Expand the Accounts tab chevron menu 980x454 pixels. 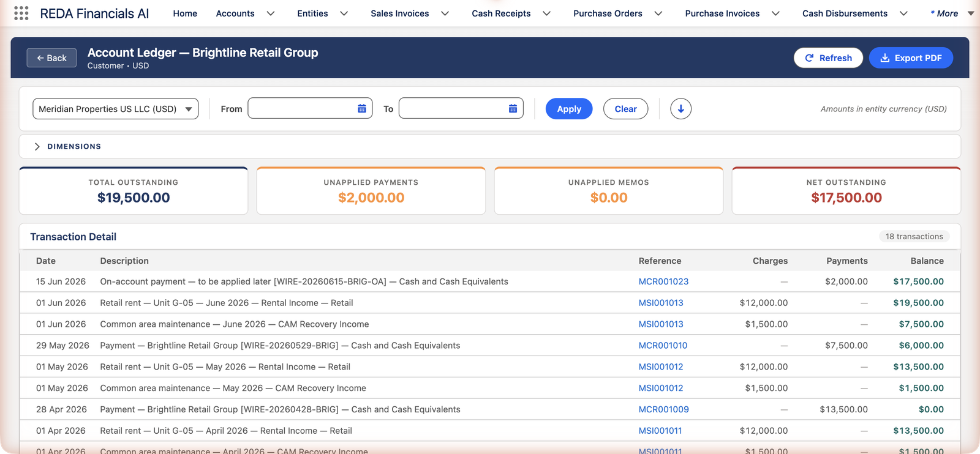pyautogui.click(x=271, y=13)
